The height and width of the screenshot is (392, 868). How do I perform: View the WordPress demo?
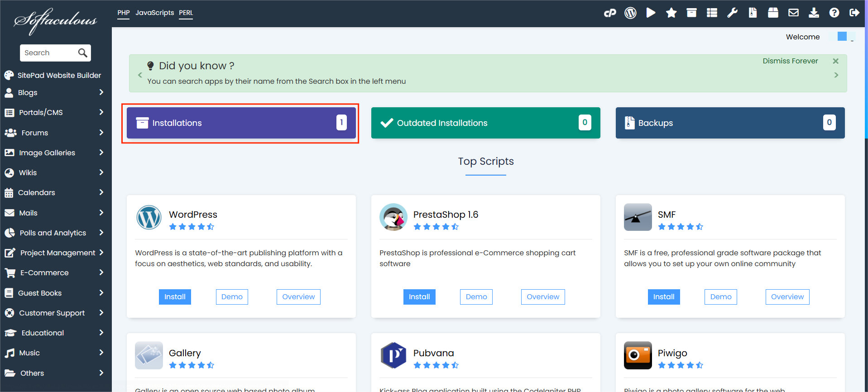coord(232,297)
